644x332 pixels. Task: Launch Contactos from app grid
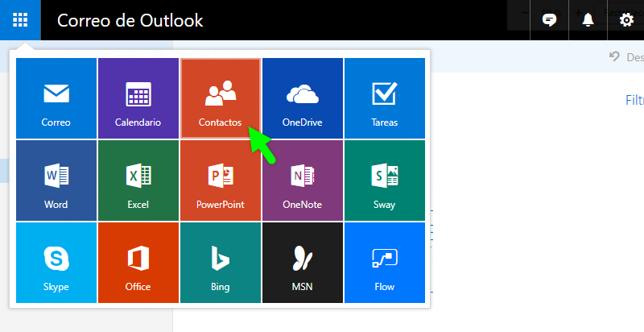pos(221,98)
